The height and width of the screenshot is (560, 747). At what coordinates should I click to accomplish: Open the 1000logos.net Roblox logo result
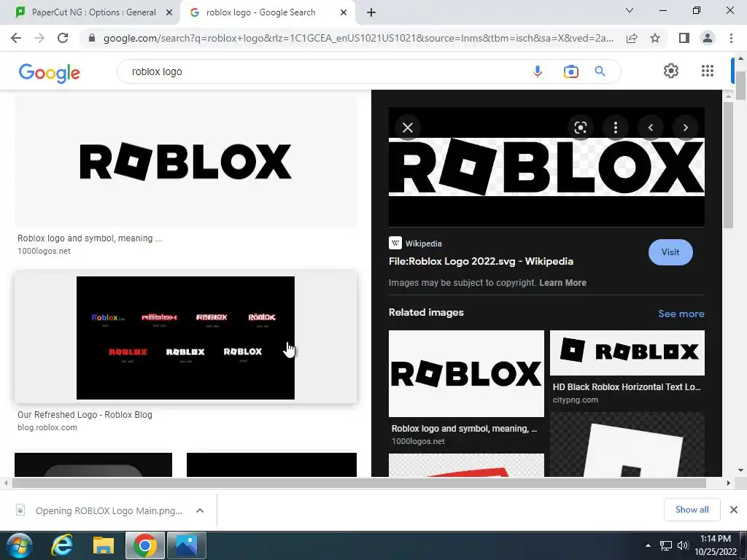(x=186, y=161)
